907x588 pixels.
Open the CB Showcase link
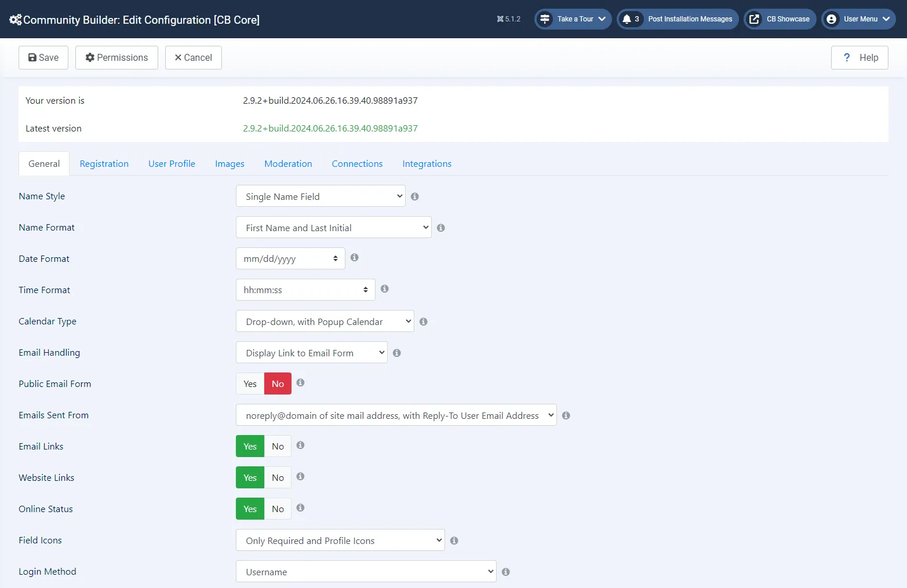pos(780,19)
